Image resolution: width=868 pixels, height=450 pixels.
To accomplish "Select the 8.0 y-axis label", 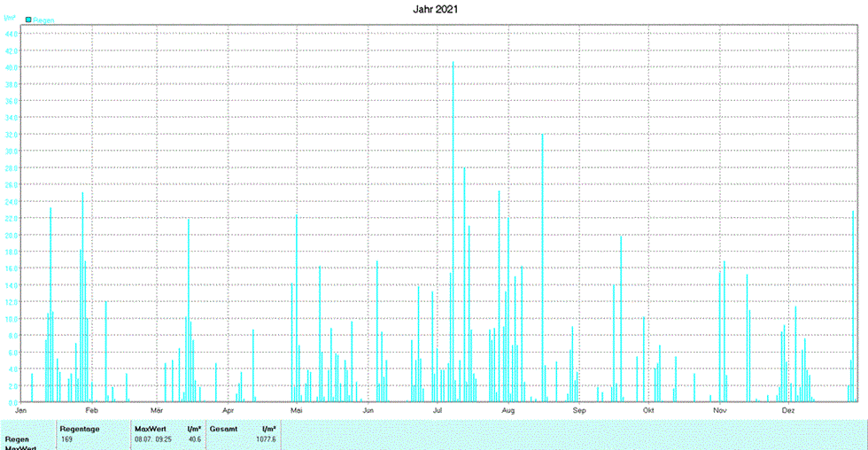I will tap(13, 336).
